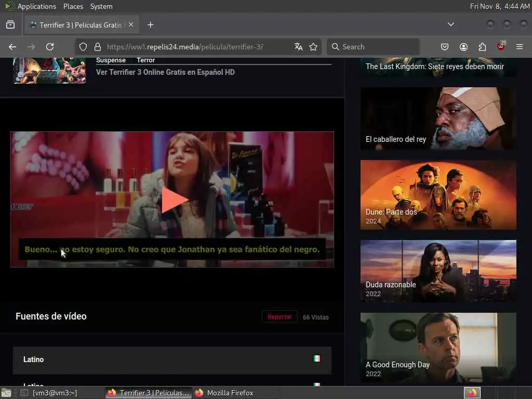Click the Suspense genre link
The height and width of the screenshot is (399, 532).
111,60
